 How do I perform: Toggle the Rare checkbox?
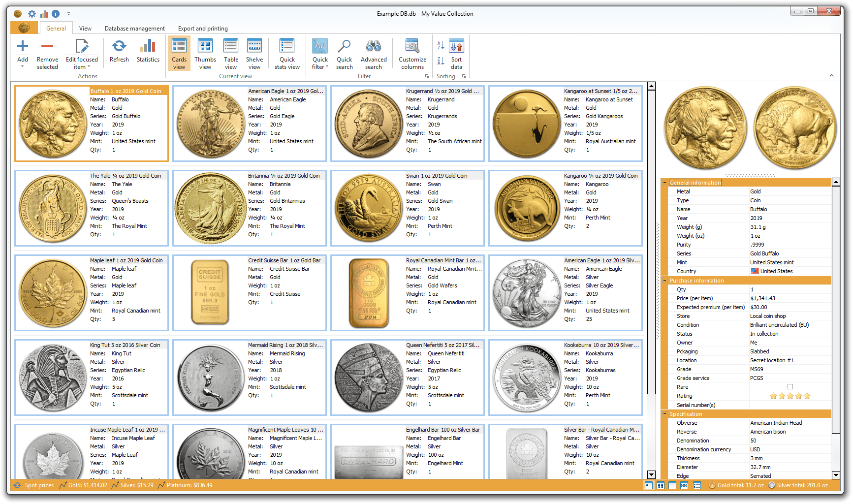[790, 387]
